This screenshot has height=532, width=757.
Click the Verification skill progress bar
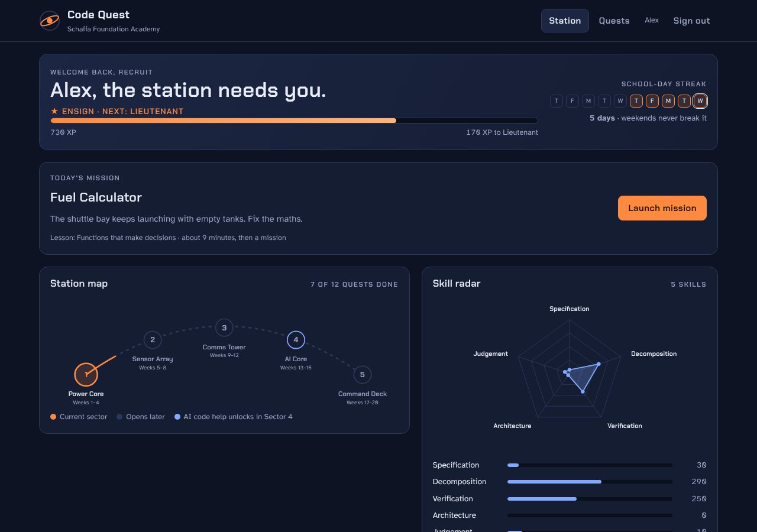(x=590, y=499)
